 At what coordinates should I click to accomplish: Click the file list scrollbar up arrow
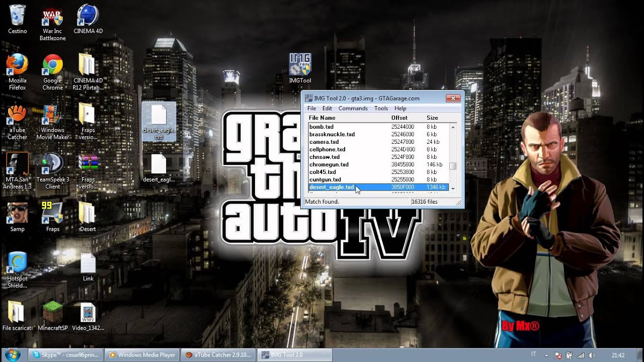point(453,127)
